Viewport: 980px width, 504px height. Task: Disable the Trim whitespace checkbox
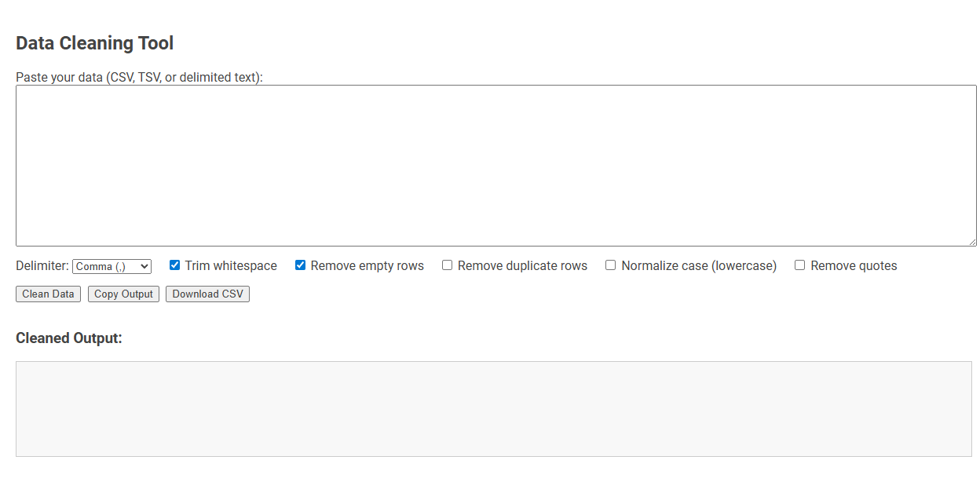(174, 265)
